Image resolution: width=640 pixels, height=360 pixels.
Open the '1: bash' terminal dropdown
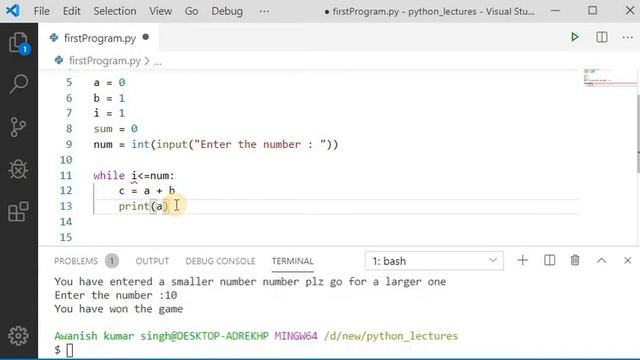click(434, 261)
